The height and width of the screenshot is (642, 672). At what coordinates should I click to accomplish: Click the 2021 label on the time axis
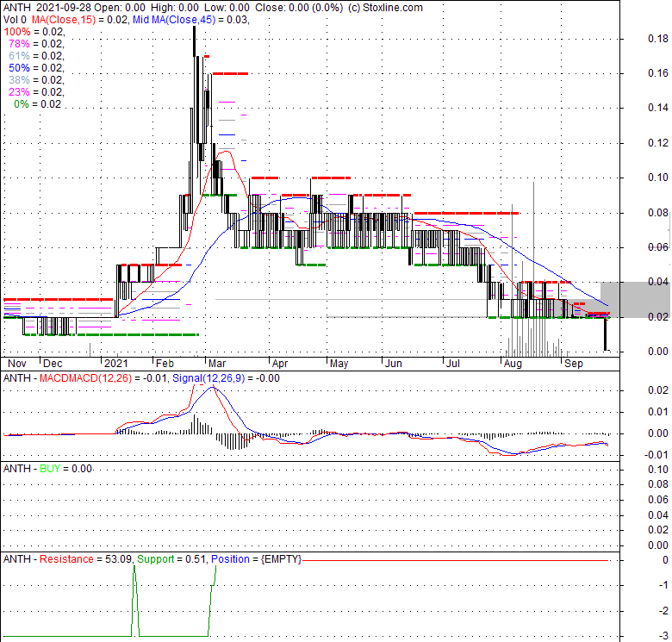coord(116,364)
